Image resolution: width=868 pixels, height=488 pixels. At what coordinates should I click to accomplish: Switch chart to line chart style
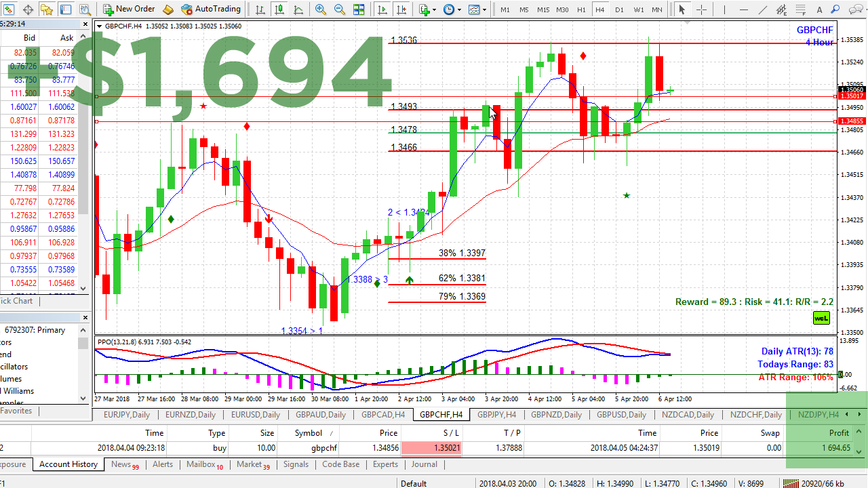pos(298,9)
